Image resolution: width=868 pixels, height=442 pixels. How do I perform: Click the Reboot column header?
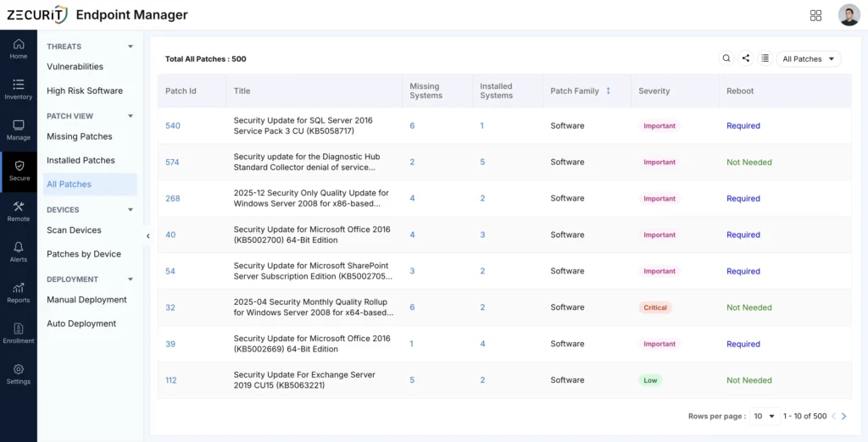740,91
